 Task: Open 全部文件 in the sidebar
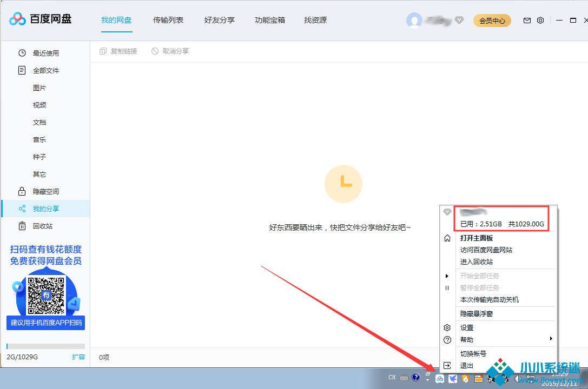point(46,70)
